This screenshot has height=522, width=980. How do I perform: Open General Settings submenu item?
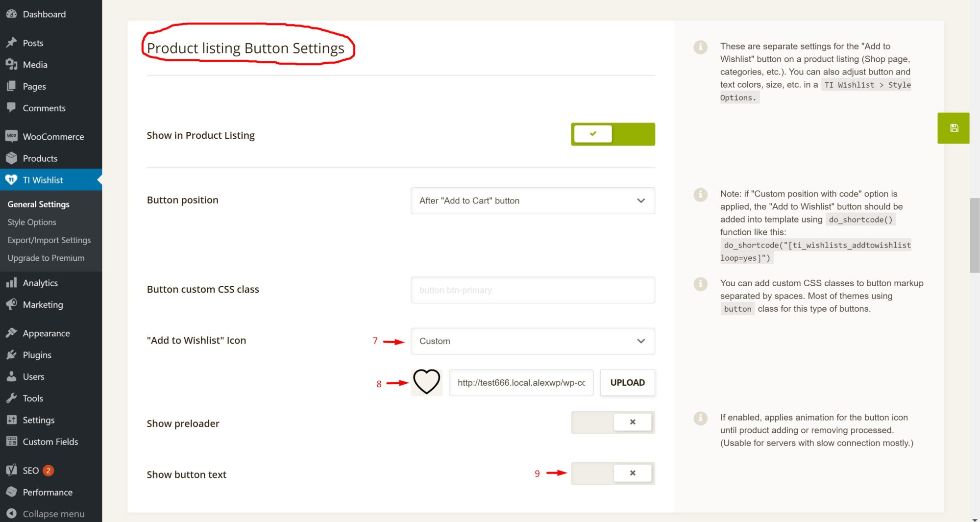click(38, 204)
